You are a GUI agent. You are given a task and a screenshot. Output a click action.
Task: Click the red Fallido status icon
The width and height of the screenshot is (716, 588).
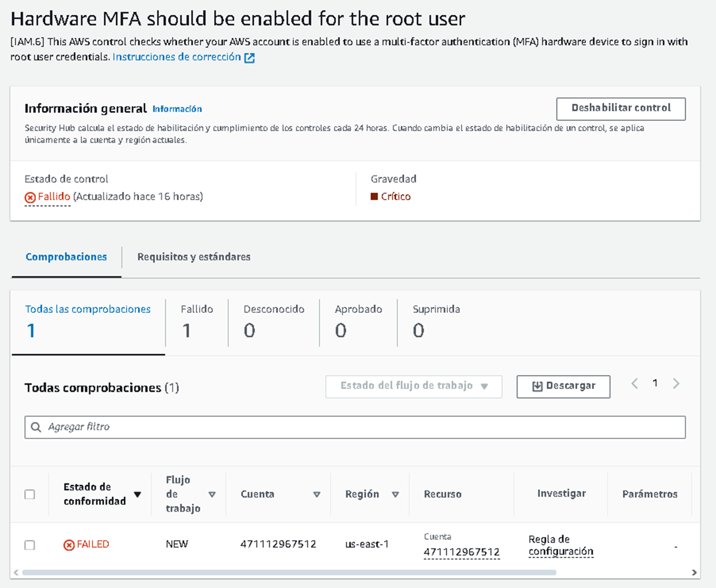coord(30,197)
